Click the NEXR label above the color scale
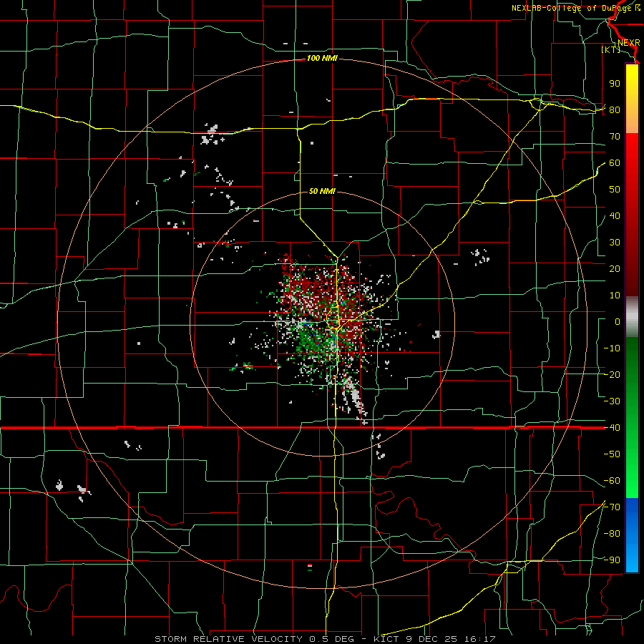The height and width of the screenshot is (644, 644). pyautogui.click(x=628, y=43)
